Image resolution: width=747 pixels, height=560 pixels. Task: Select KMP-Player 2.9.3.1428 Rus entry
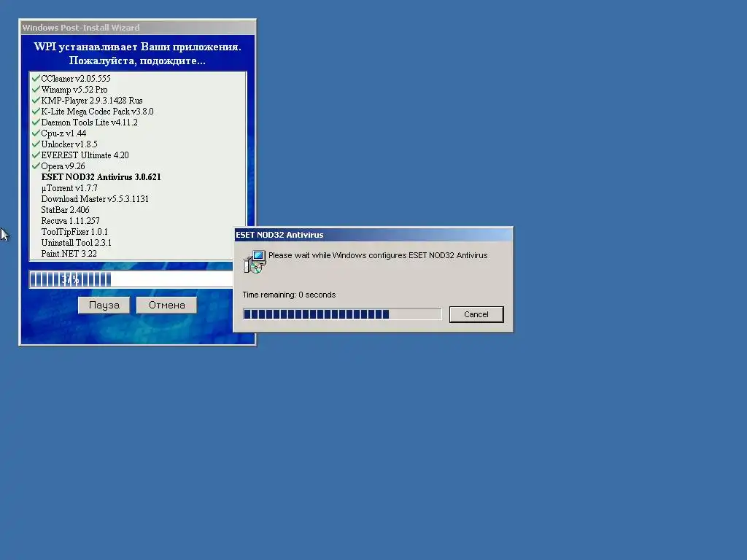[92, 101]
